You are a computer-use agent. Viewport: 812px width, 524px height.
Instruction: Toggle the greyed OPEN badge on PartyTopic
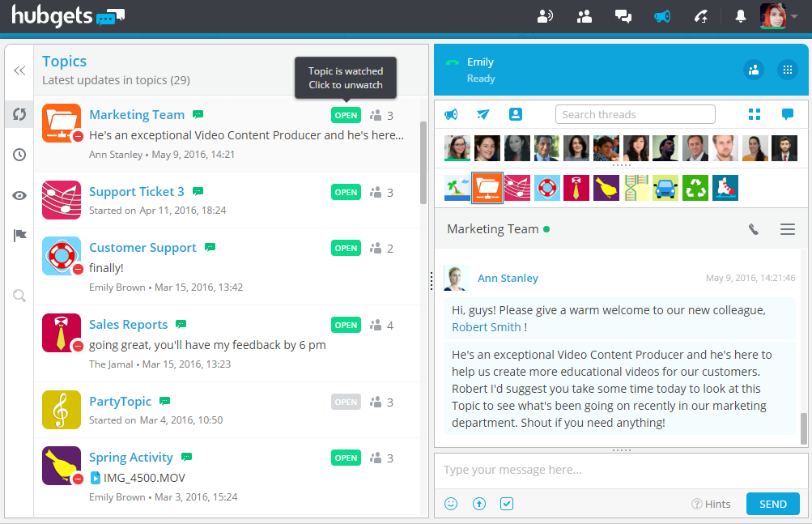[x=346, y=402]
